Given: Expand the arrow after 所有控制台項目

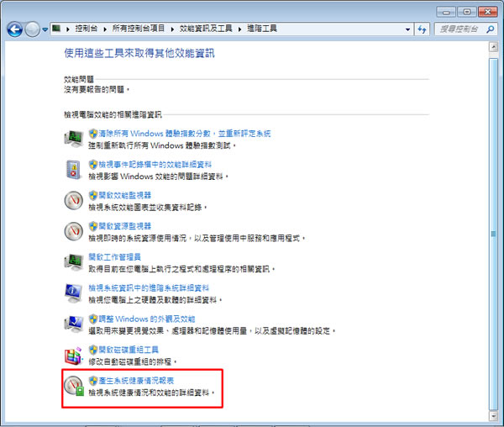Looking at the screenshot, I should point(172,29).
